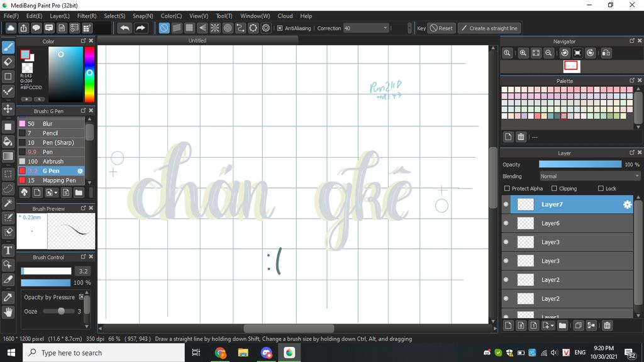Enable the vanishing point snap
The height and width of the screenshot is (362, 644).
(202, 28)
